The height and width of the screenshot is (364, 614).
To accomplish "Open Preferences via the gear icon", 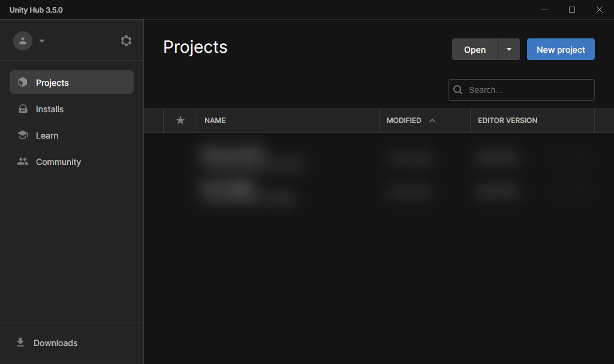I will click(x=126, y=41).
